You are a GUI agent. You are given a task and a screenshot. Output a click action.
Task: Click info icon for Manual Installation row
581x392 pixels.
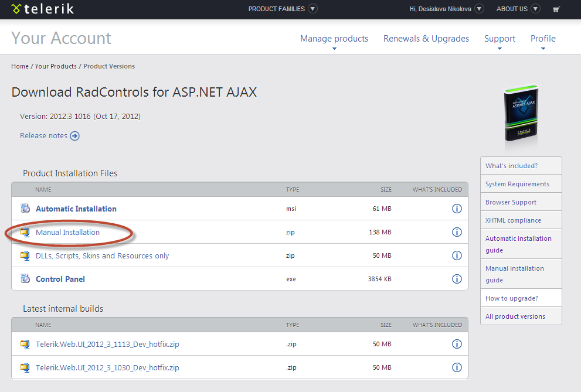[457, 232]
